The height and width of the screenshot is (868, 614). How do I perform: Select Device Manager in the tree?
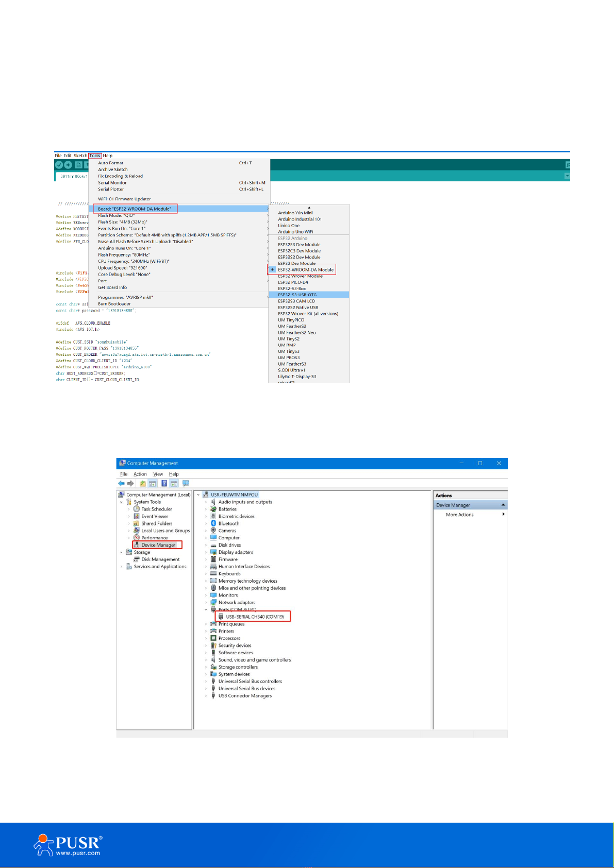coord(158,545)
